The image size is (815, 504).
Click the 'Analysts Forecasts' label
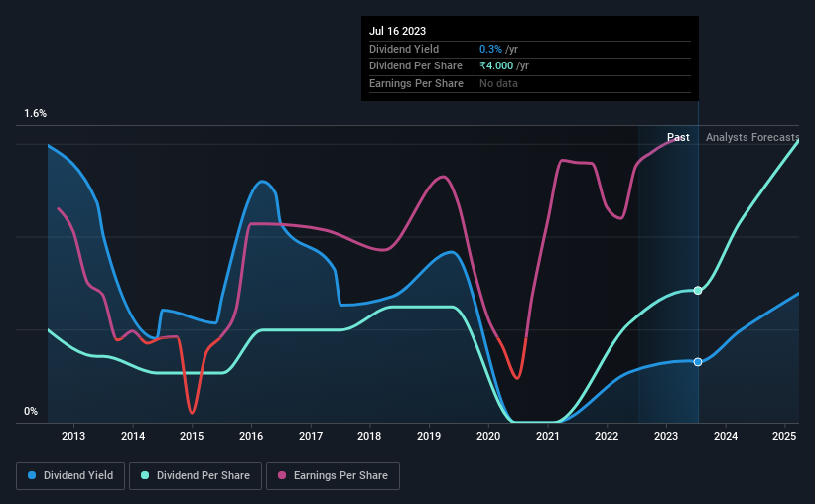pos(752,137)
